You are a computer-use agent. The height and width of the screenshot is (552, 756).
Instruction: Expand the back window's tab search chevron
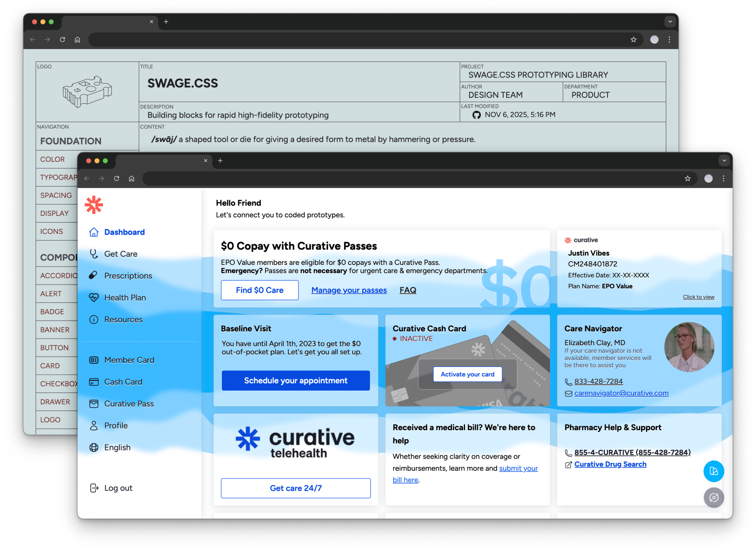coord(670,22)
